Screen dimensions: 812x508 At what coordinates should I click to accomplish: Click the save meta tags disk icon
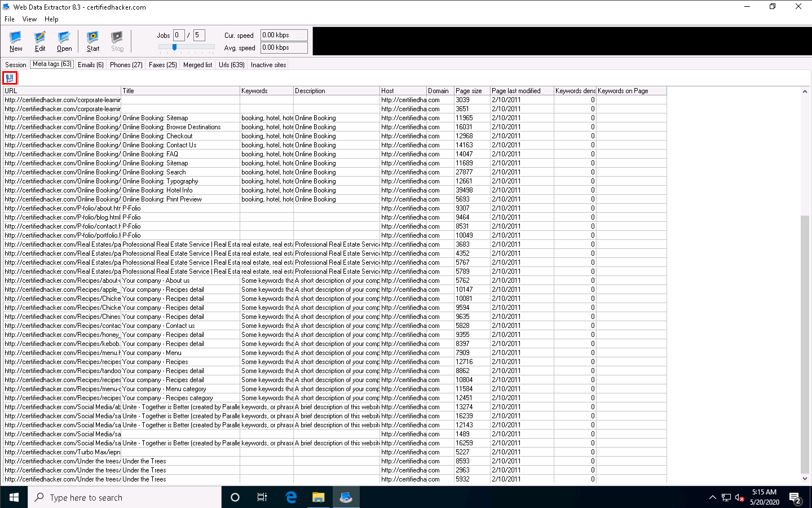tap(10, 78)
